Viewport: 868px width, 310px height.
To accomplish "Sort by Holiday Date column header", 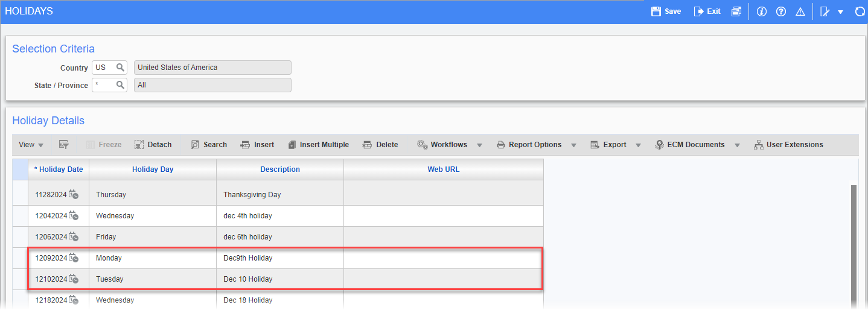I will pyautogui.click(x=59, y=169).
